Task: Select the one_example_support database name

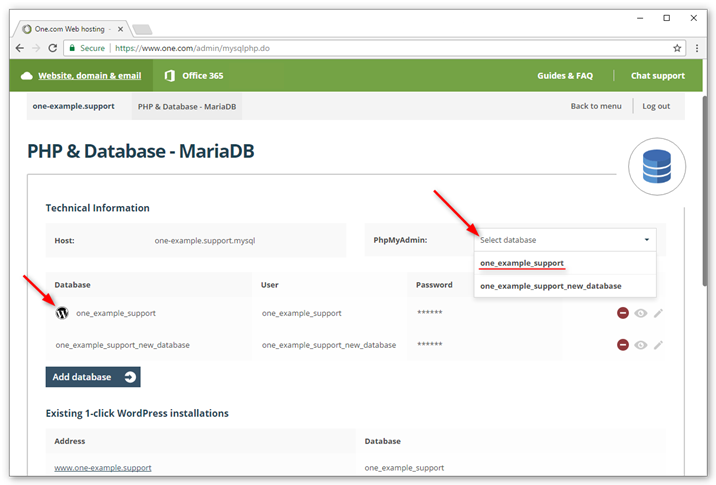Action: (x=116, y=313)
